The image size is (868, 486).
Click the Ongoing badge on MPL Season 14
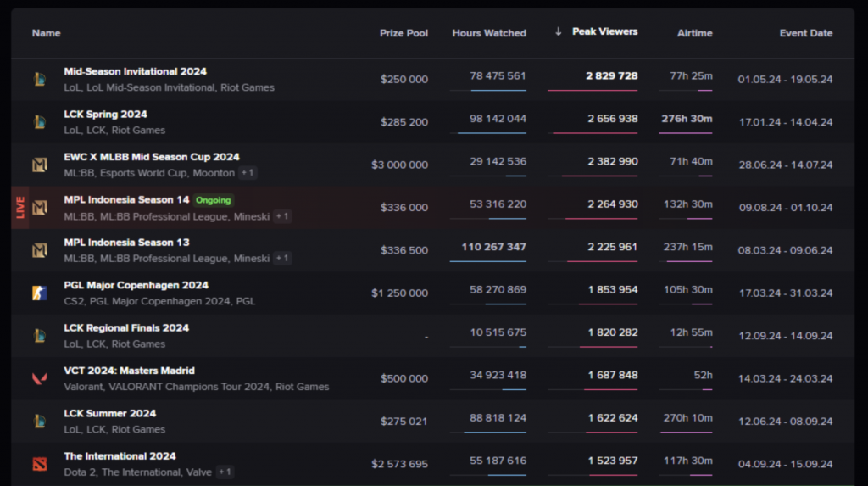pos(213,200)
